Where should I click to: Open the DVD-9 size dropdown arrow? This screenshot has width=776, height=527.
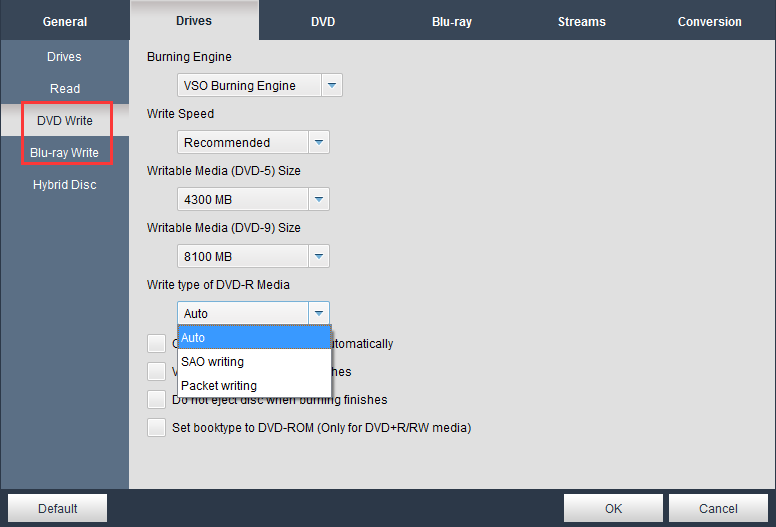[x=319, y=256]
